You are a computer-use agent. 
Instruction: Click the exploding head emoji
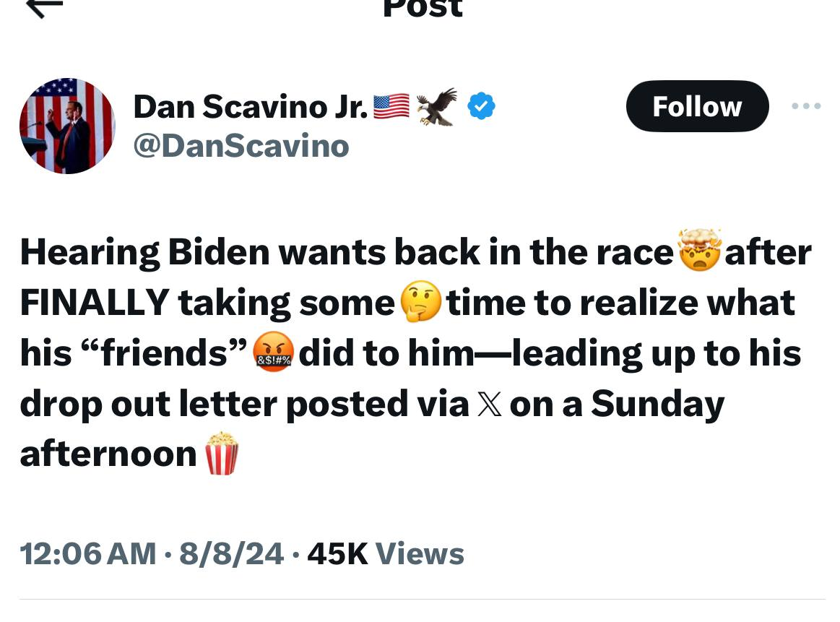click(698, 251)
